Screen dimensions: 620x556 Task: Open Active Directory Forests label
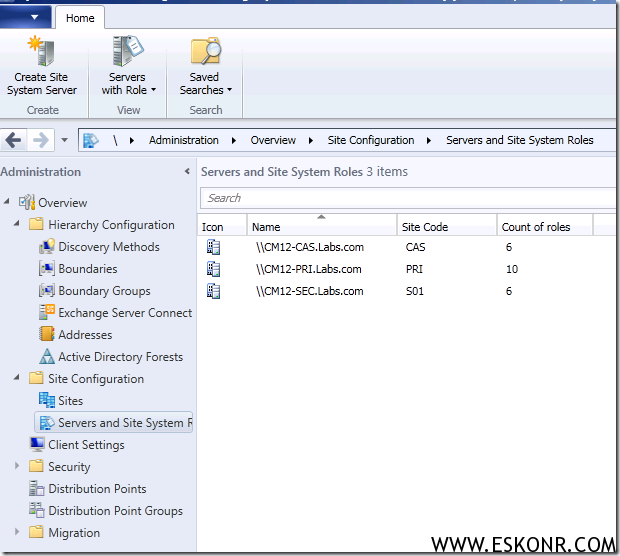pos(121,357)
